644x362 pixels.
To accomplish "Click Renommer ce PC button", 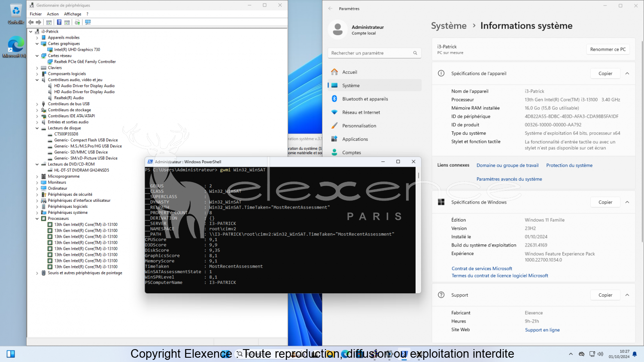I will (x=608, y=49).
